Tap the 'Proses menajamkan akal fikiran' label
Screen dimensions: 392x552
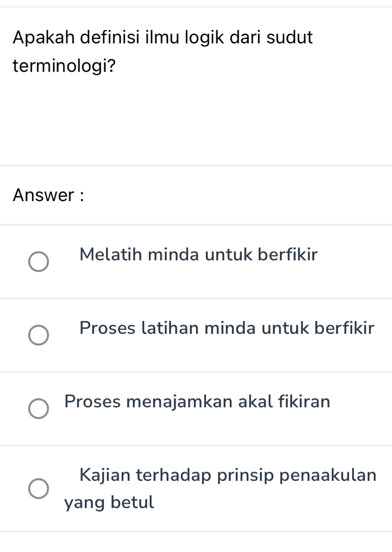(197, 402)
